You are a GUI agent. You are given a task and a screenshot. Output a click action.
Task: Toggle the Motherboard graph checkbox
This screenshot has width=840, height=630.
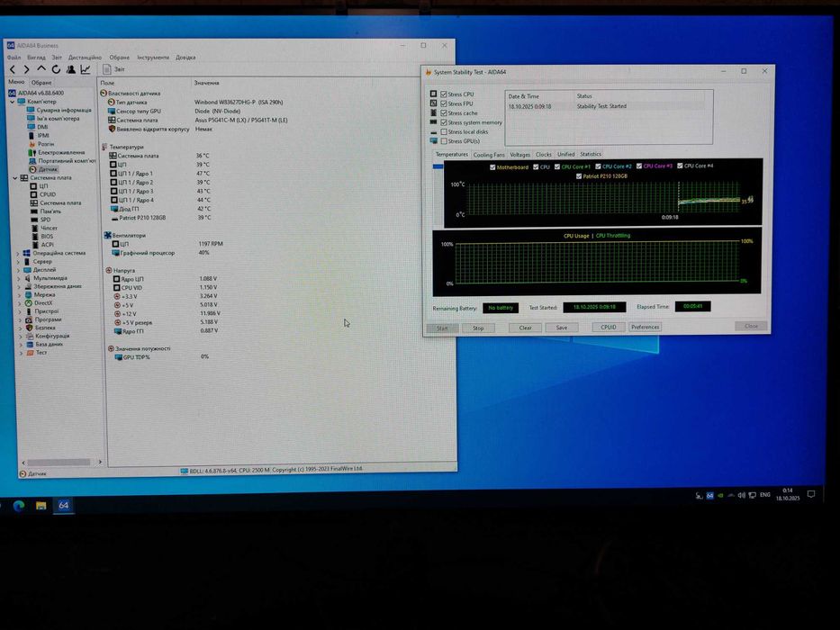click(492, 167)
